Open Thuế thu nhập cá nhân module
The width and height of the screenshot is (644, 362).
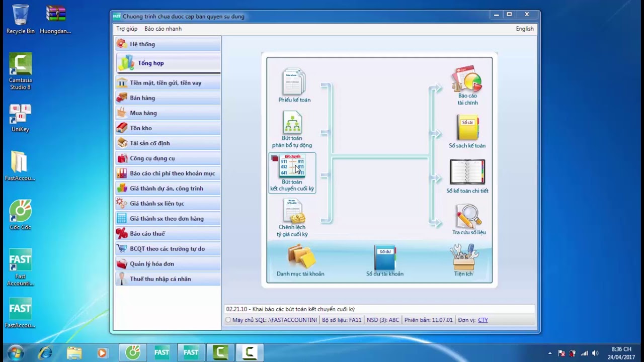168,279
